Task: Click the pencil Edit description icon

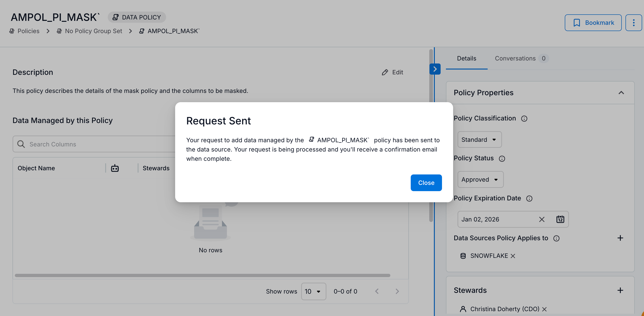Action: [385, 72]
